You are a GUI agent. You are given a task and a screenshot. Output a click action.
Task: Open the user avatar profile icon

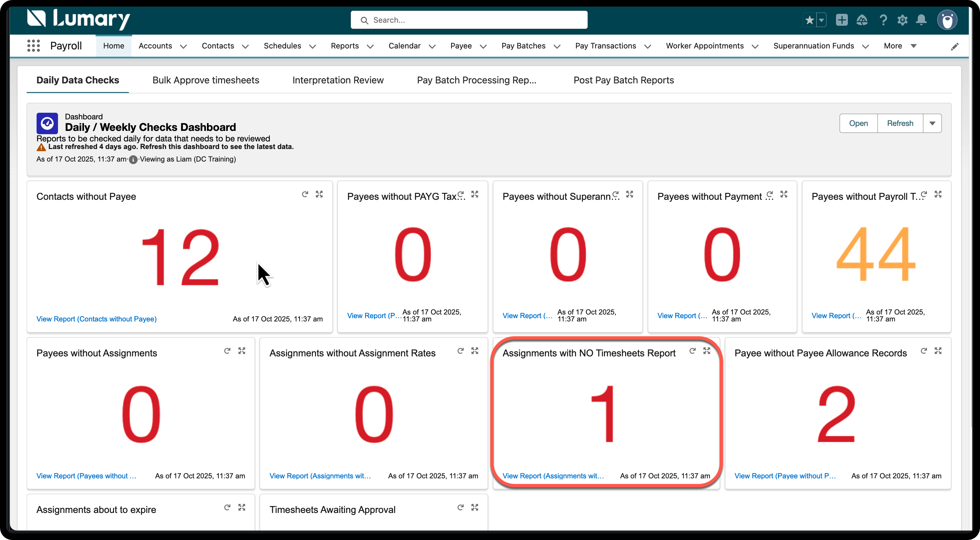pos(947,20)
